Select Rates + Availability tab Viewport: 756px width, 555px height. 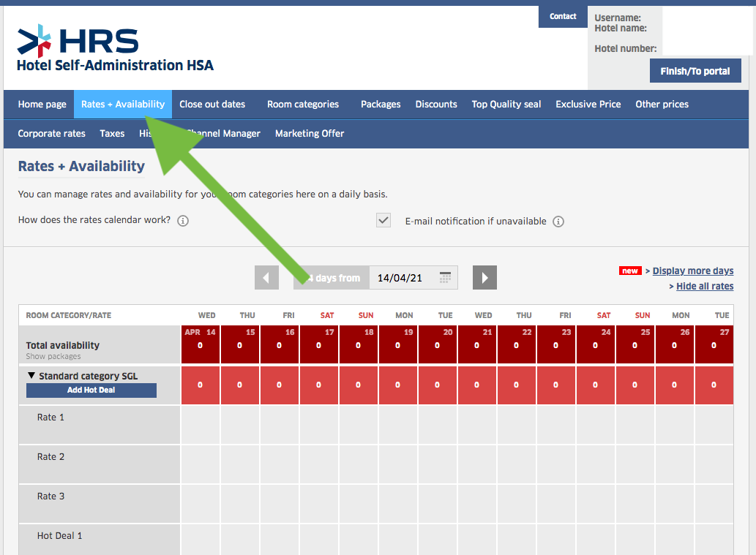click(123, 104)
